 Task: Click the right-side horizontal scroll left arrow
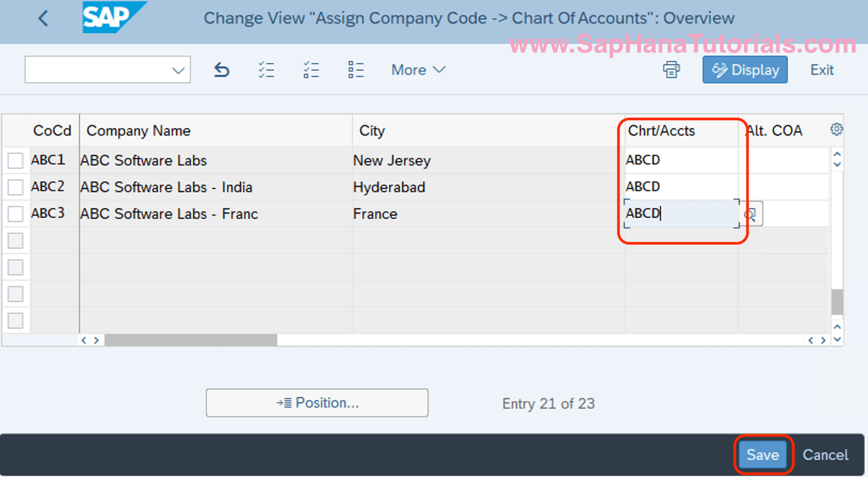pos(810,340)
